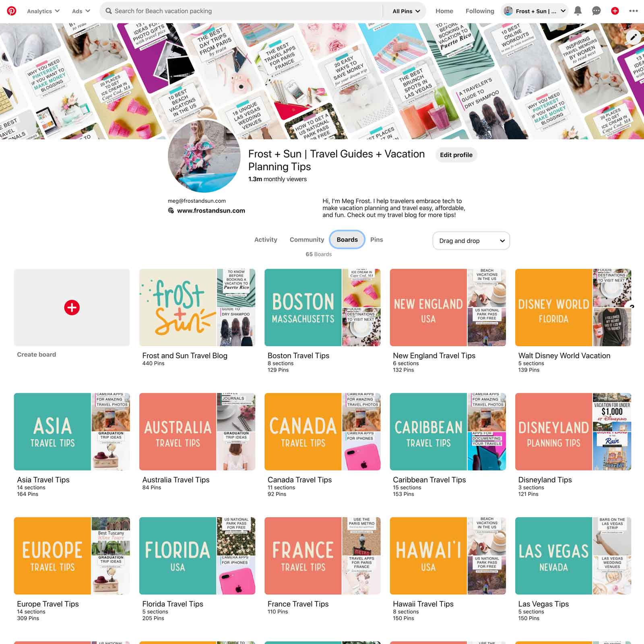The image size is (644, 644).
Task: Click the large profile photo
Action: tap(204, 156)
